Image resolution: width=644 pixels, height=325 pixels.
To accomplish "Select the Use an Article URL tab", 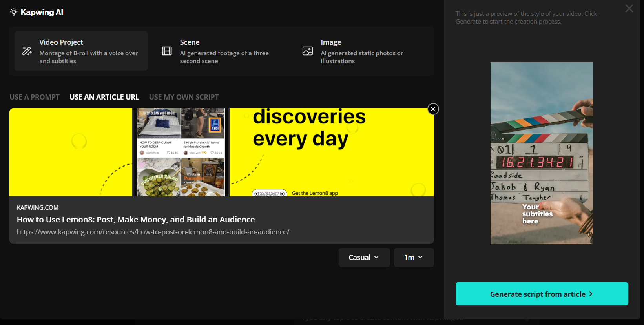I will click(104, 97).
